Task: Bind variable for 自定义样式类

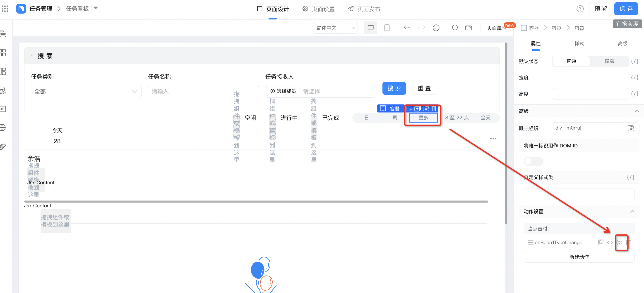Action: (x=630, y=177)
